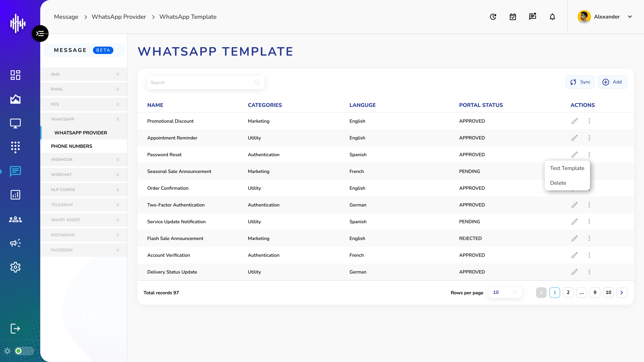Expand the EMAIL menu section

84,89
